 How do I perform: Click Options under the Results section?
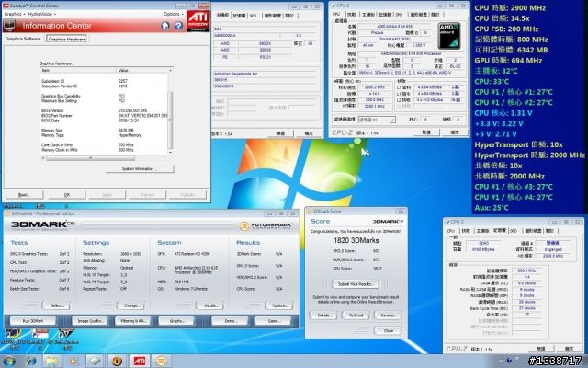(x=279, y=305)
